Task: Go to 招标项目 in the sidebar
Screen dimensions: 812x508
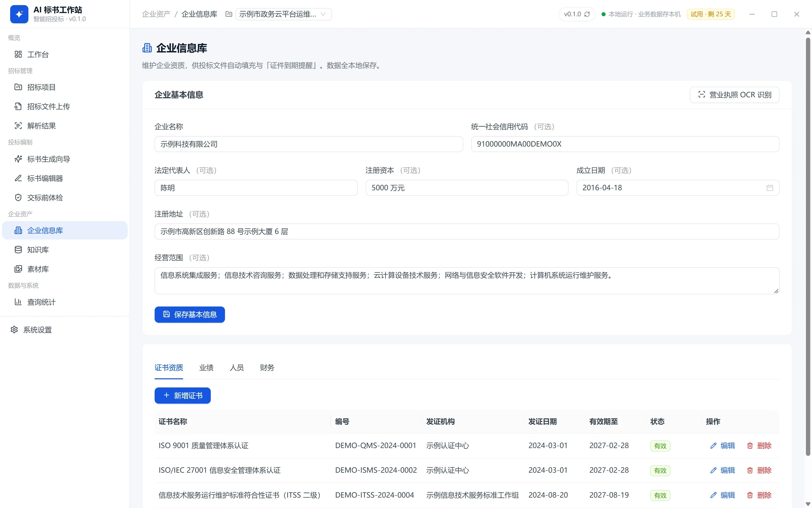Action: pos(65,87)
